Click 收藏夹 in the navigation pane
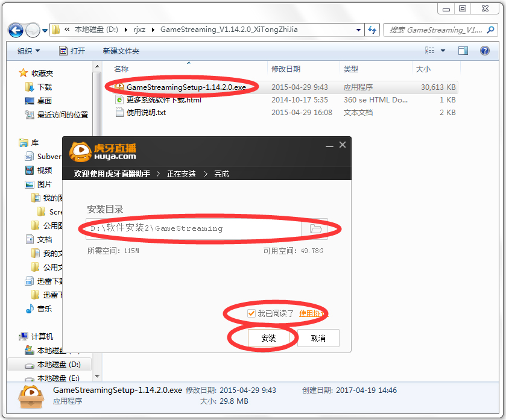506x420 pixels. tap(42, 73)
